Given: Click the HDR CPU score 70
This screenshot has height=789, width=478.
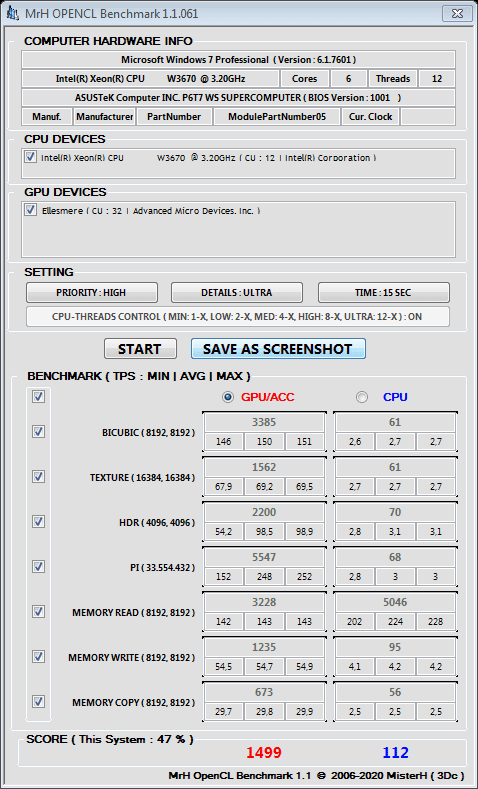Looking at the screenshot, I should [395, 512].
